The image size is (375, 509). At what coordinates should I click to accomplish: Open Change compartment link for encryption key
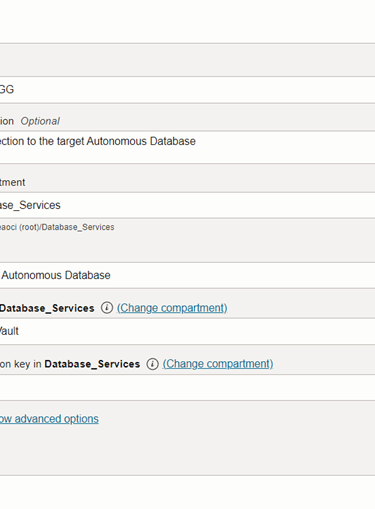tap(218, 364)
